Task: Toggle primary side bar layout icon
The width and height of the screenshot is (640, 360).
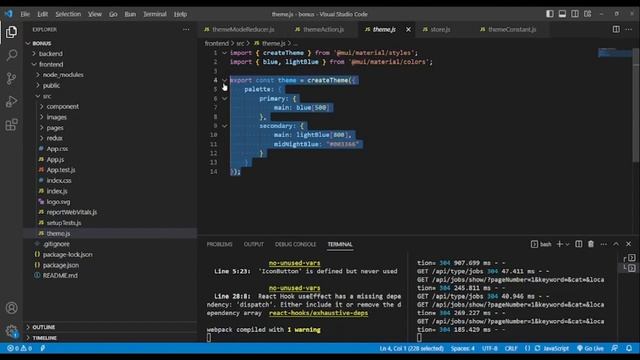Action: tap(550, 14)
